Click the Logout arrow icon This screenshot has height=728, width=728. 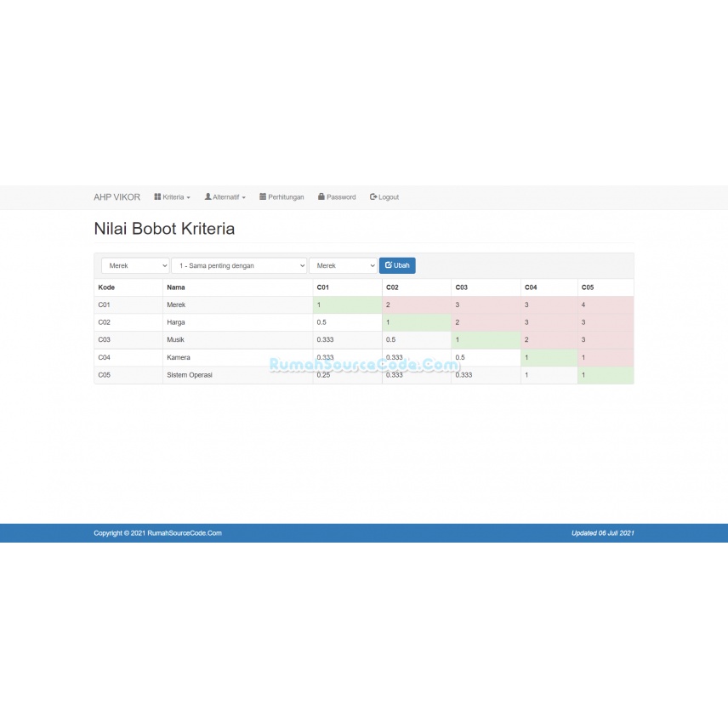pos(373,196)
